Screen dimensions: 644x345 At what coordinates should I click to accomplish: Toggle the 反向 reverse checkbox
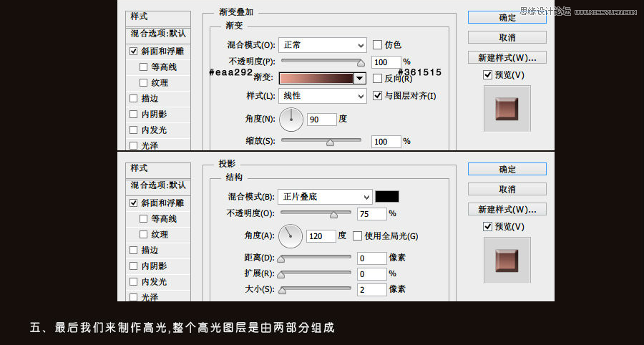[377, 79]
